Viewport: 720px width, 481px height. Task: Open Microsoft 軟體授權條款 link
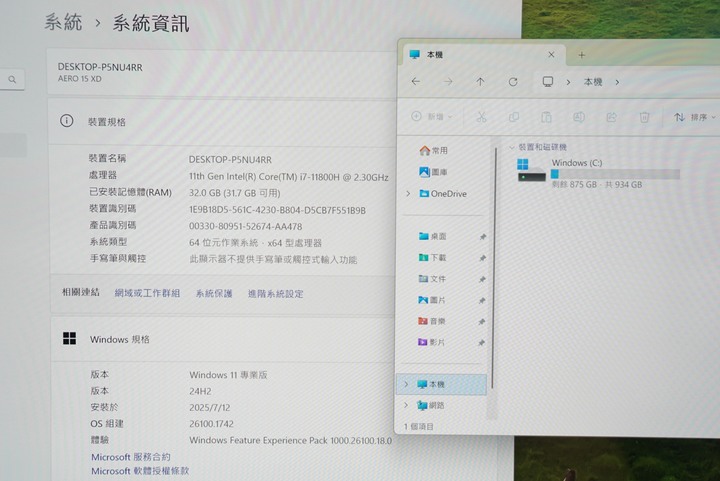(140, 471)
